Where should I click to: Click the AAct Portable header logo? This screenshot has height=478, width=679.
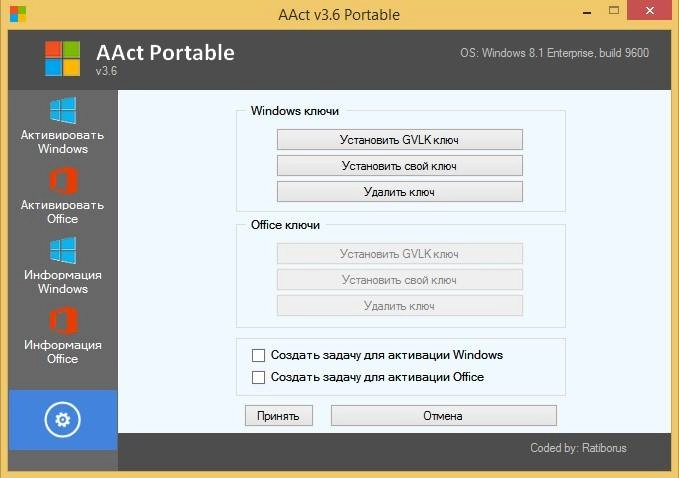click(62, 58)
